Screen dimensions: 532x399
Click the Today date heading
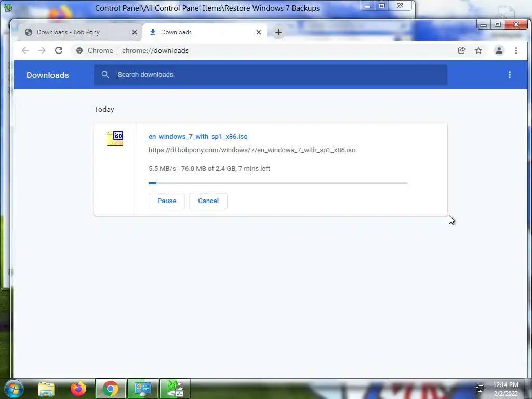pos(104,109)
